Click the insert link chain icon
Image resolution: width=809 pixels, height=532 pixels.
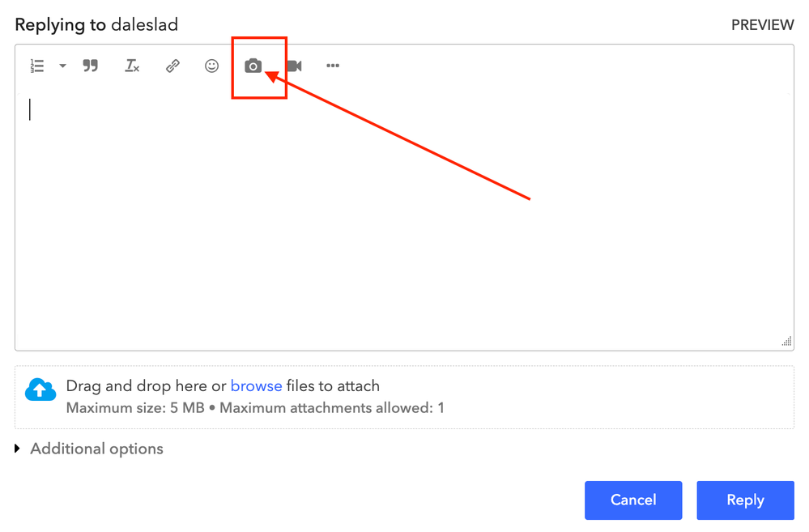pos(172,66)
